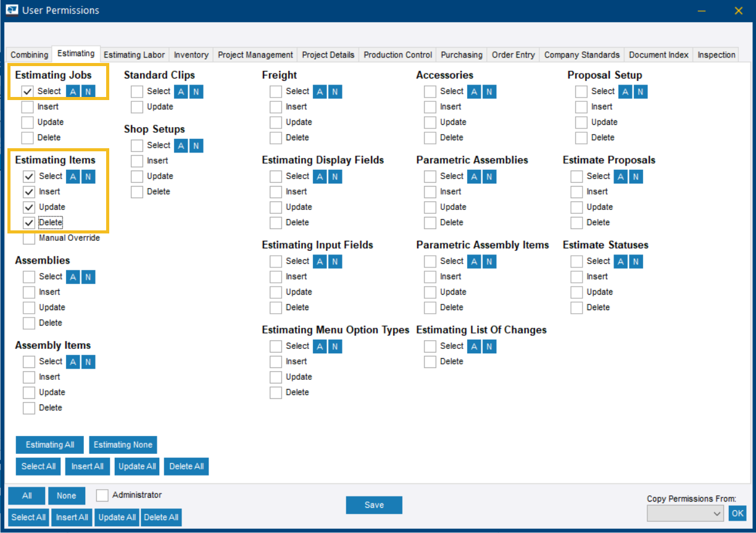Enable Parametric Assemblies Update permission

tap(430, 208)
